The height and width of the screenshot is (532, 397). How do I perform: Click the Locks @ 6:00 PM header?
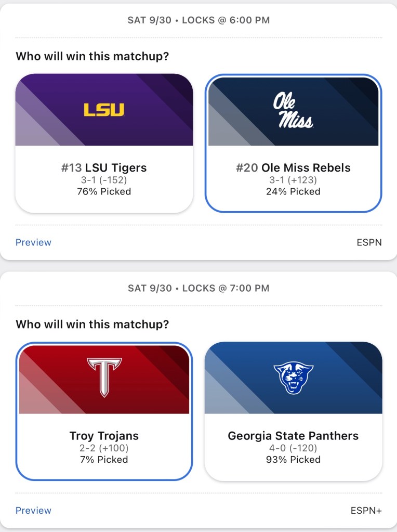(x=198, y=21)
